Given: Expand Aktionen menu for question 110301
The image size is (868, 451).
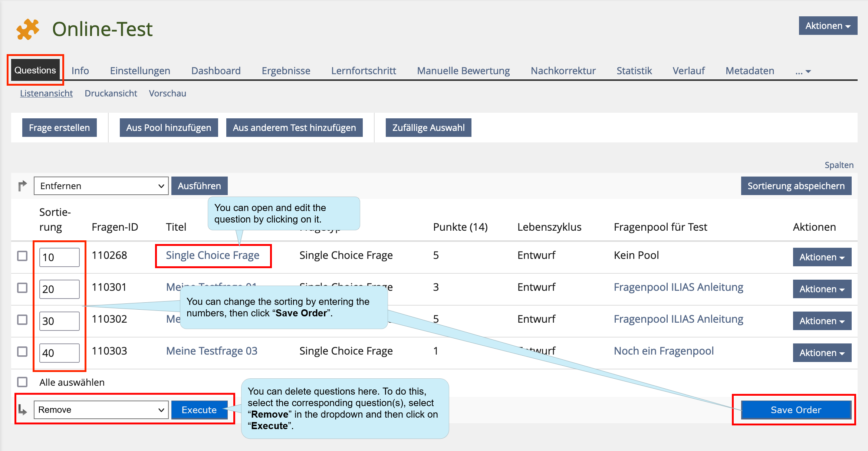Looking at the screenshot, I should click(x=822, y=289).
